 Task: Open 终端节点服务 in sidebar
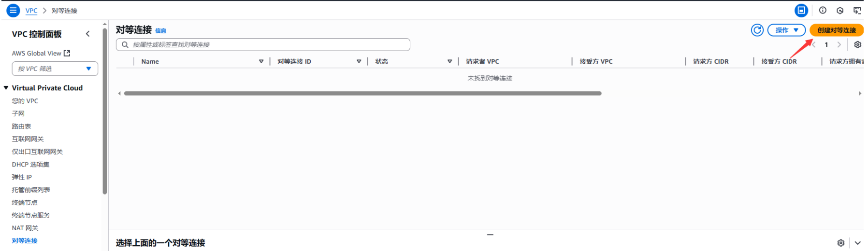point(31,215)
